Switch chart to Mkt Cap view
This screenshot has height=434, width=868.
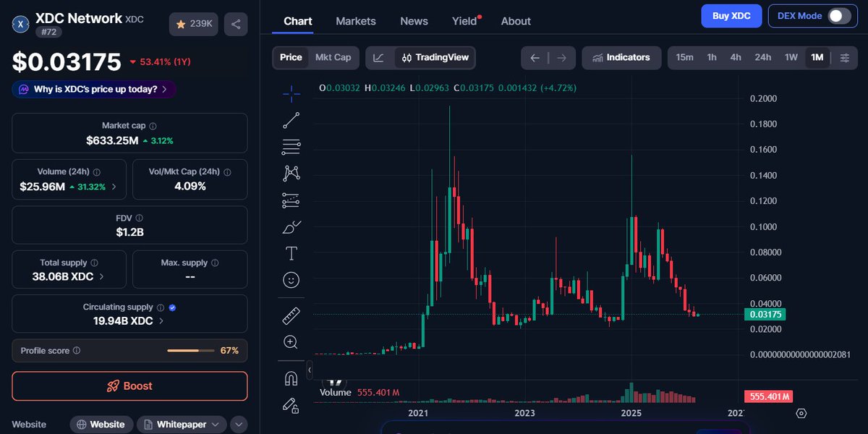[x=333, y=58]
